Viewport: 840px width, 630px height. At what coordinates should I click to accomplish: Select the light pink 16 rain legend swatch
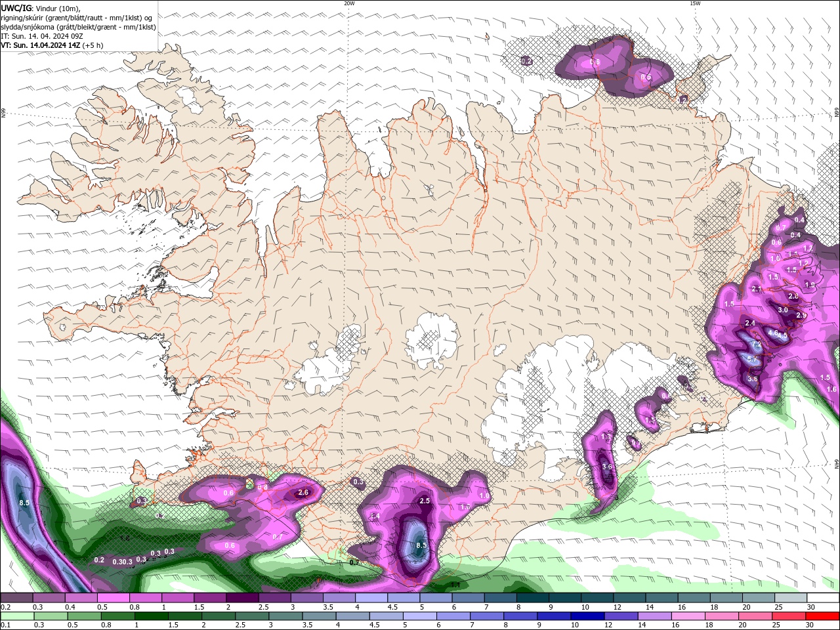pos(688,616)
